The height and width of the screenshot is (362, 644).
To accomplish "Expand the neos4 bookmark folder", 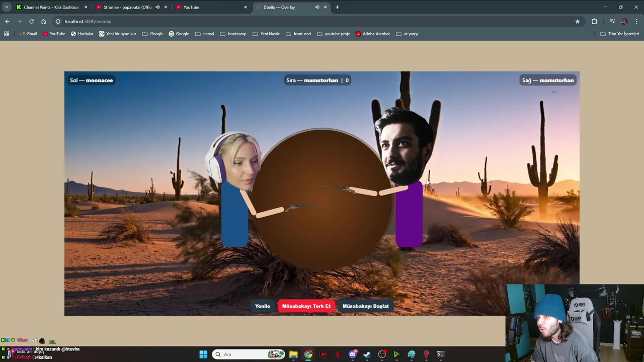I will 205,34.
